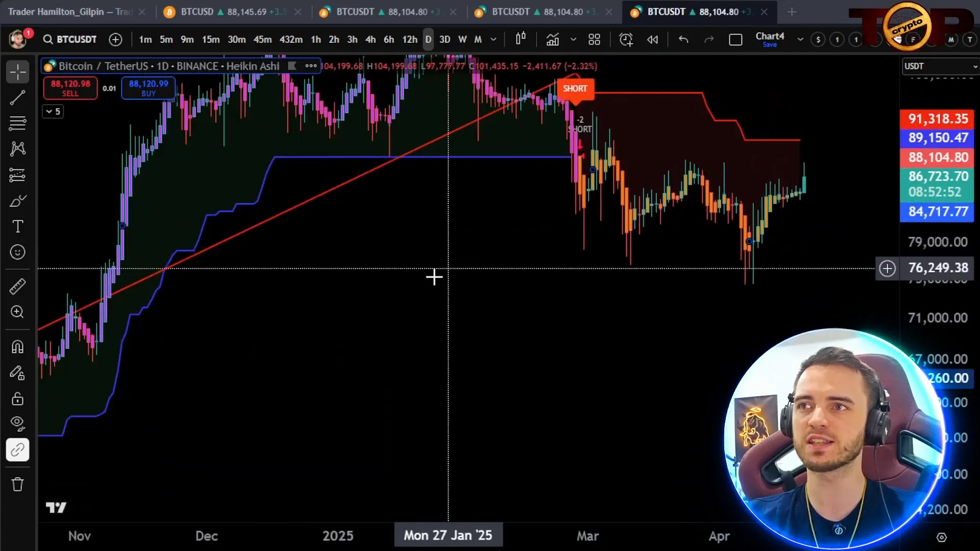Expand the Chart4 layout dropdown arrow
The height and width of the screenshot is (551, 980).
click(800, 39)
